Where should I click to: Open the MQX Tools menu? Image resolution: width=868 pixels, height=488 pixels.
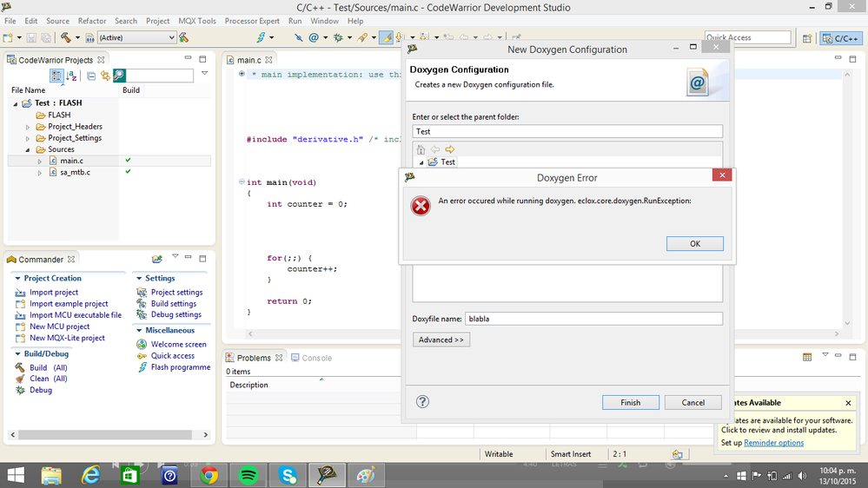point(197,21)
